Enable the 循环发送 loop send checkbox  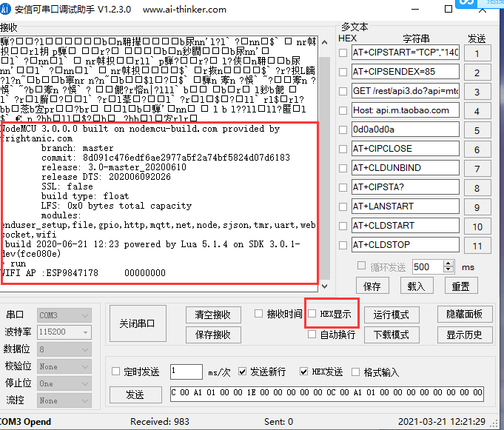point(361,266)
